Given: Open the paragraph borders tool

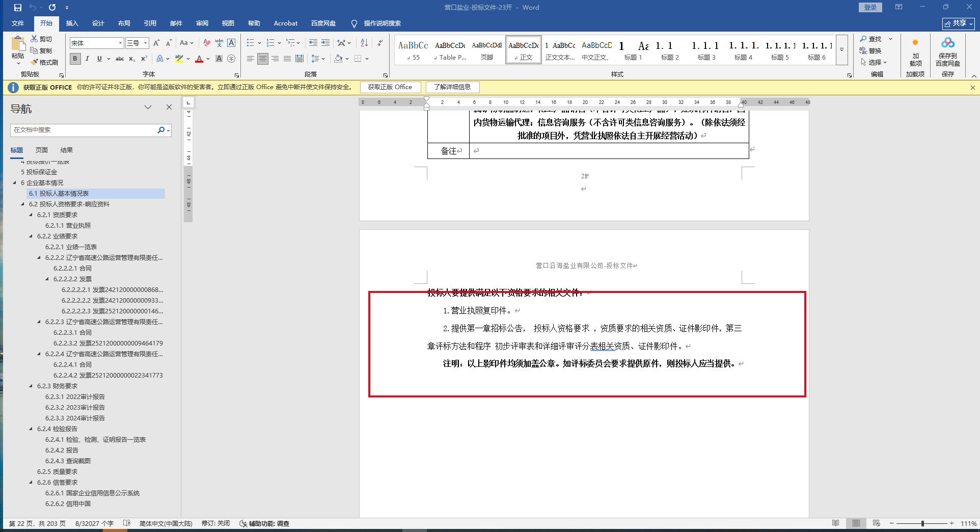Looking at the screenshot, I should coord(358,59).
